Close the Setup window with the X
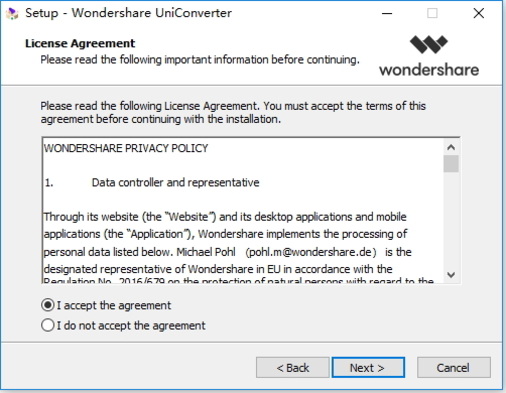 pyautogui.click(x=479, y=13)
